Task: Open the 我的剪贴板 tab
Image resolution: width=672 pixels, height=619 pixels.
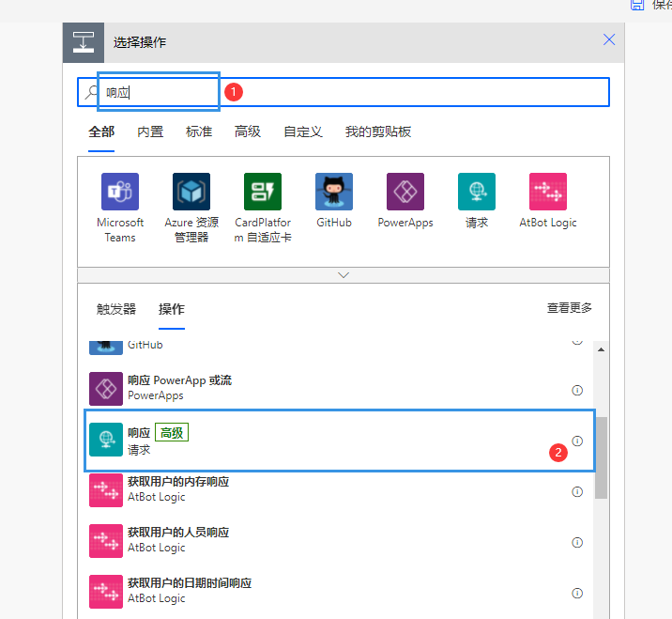Action: click(x=378, y=132)
